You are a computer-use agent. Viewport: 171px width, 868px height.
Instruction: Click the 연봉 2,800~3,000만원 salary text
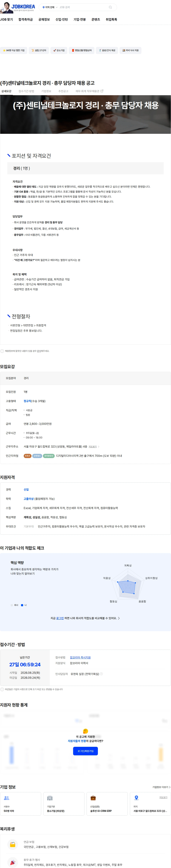pos(38,424)
